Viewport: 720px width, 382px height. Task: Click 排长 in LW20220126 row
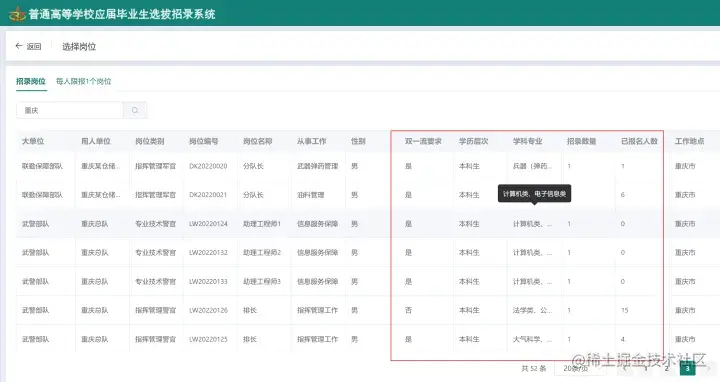[250, 310]
